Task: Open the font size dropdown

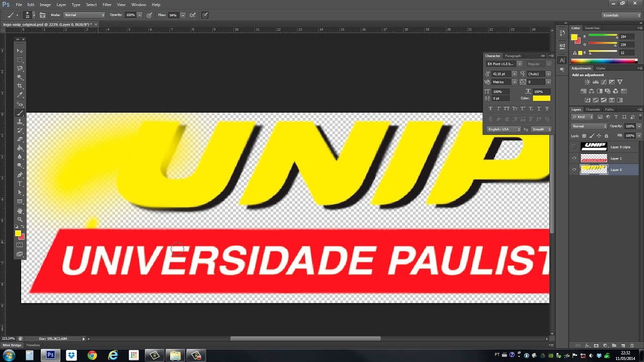Action: tap(514, 74)
